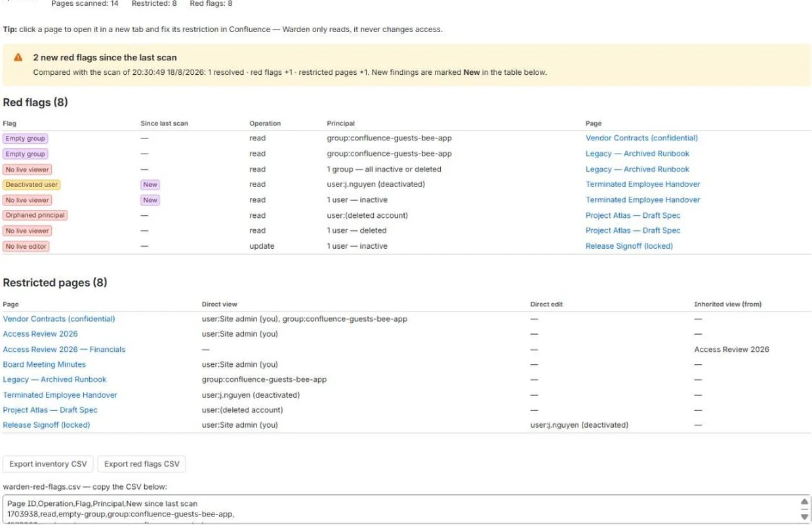812x525 pixels.
Task: Click the '1 group — all inactive or deleted' cell
Action: pyautogui.click(x=384, y=169)
